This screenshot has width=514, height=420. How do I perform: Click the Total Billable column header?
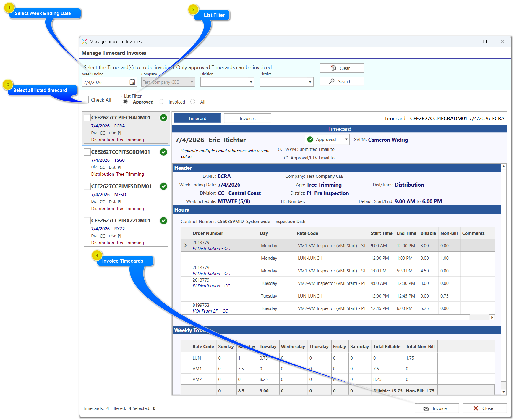387,346
